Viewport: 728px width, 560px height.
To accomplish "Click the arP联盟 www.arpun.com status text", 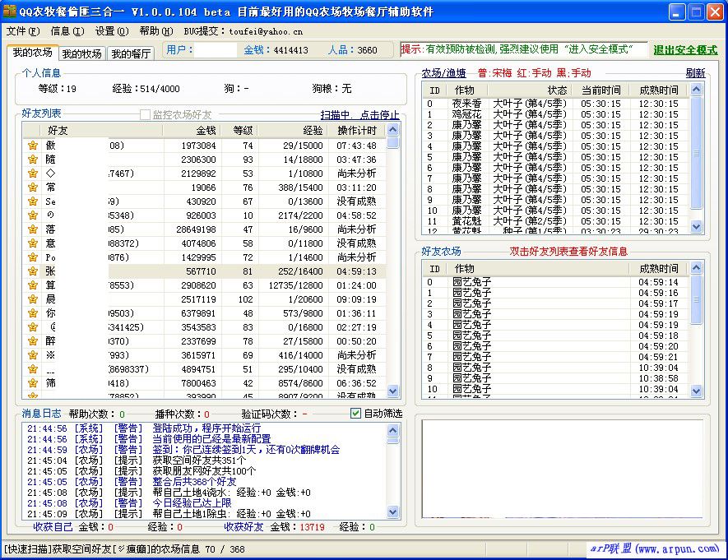I will 655,548.
